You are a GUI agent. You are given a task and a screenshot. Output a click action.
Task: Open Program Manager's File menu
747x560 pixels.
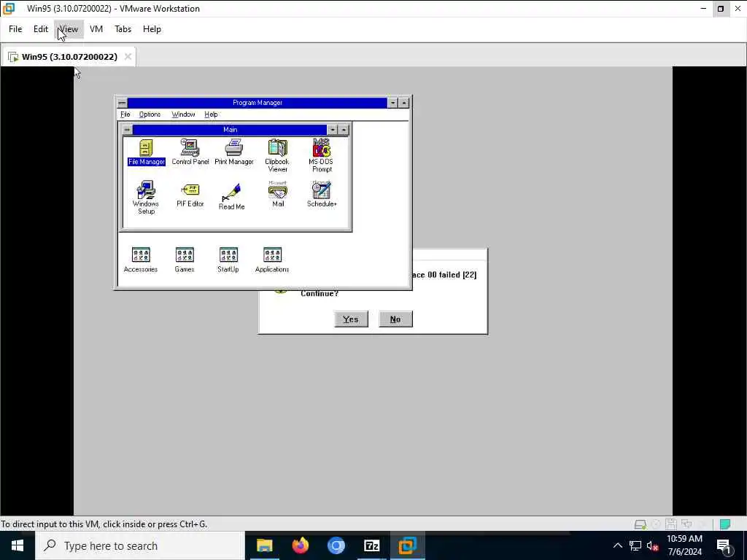pos(125,114)
